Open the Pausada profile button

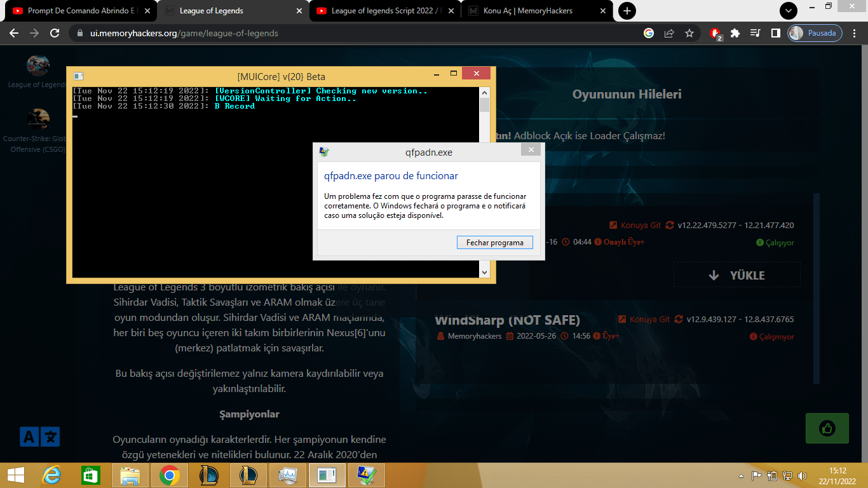tap(815, 33)
